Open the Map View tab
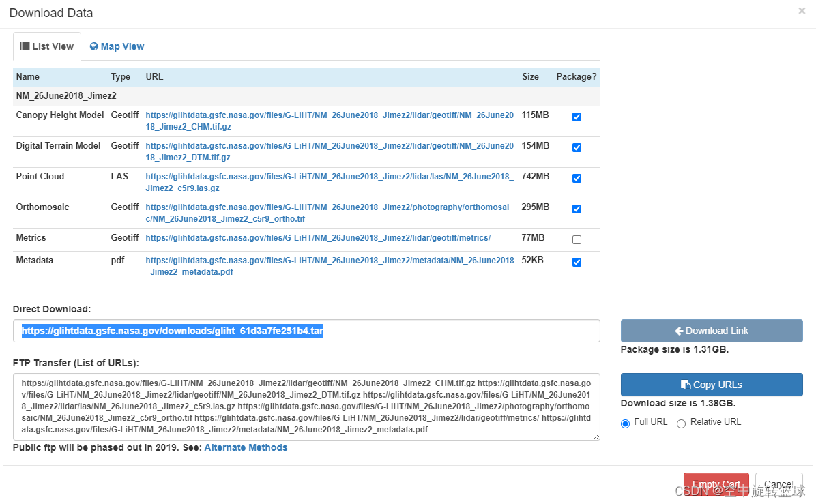 point(117,46)
